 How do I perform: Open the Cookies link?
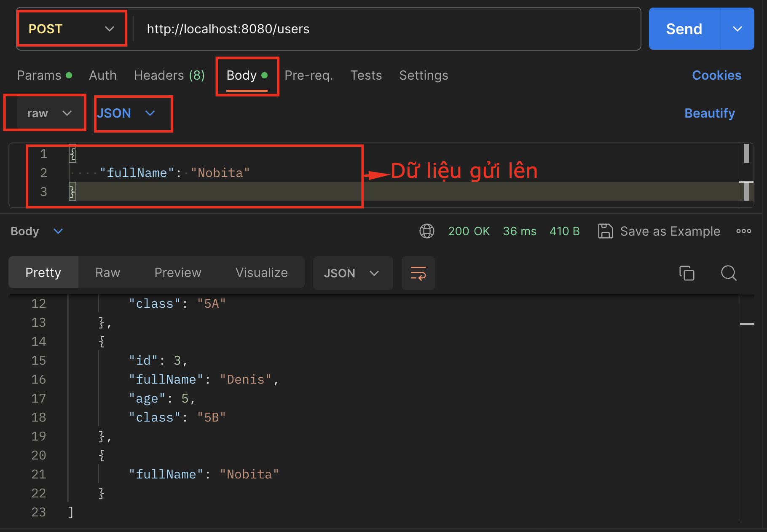tap(716, 75)
